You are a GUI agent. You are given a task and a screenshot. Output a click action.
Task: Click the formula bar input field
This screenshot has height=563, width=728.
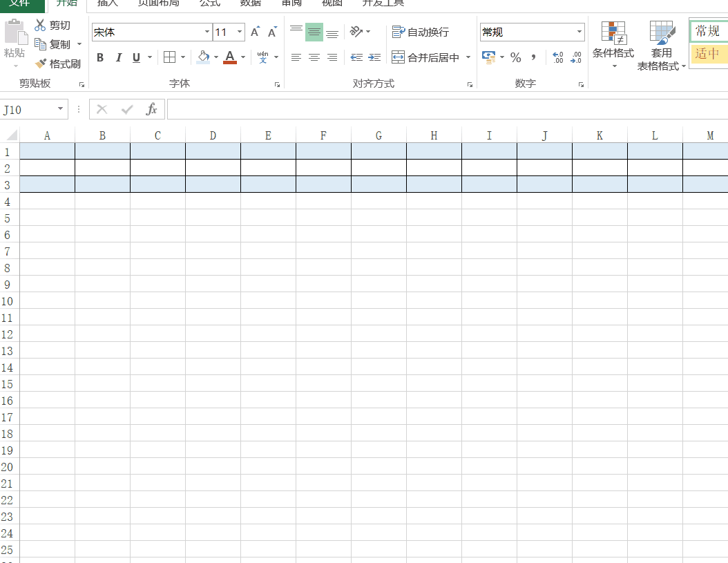point(448,109)
